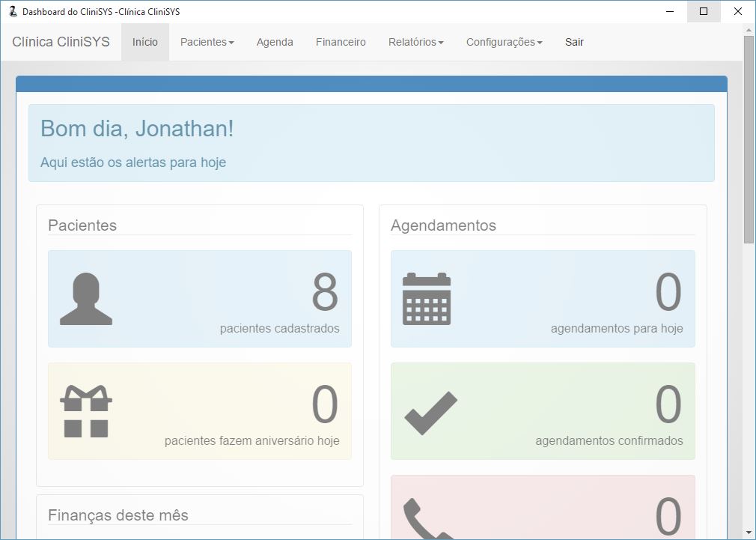Click the Clínica CliniSYS brand link
The width and height of the screenshot is (756, 540).
[61, 42]
